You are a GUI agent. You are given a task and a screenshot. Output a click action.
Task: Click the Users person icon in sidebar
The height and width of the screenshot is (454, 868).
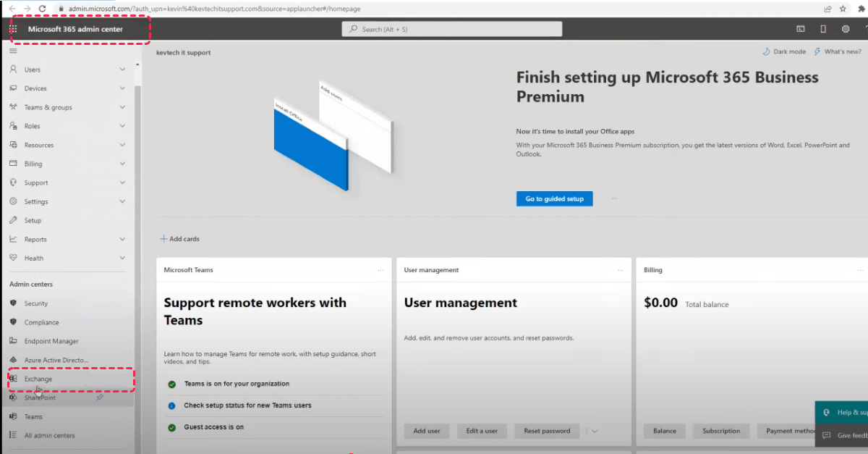tap(13, 70)
